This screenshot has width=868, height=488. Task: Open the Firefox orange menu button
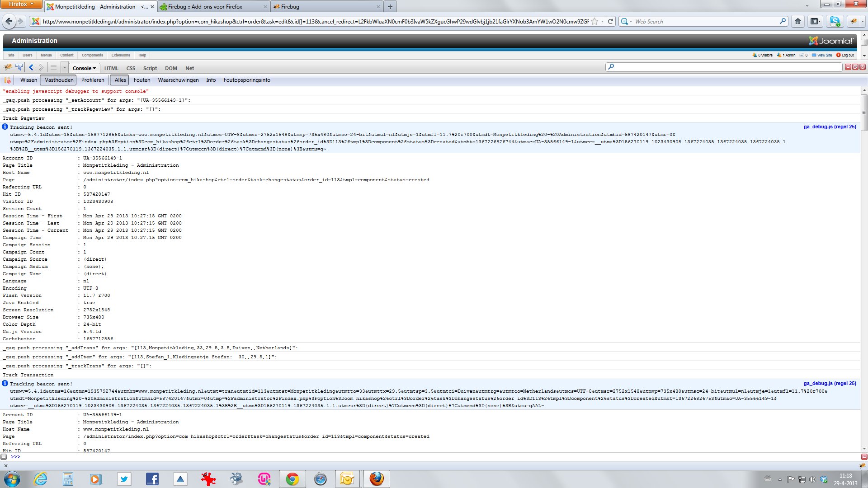(x=21, y=4)
